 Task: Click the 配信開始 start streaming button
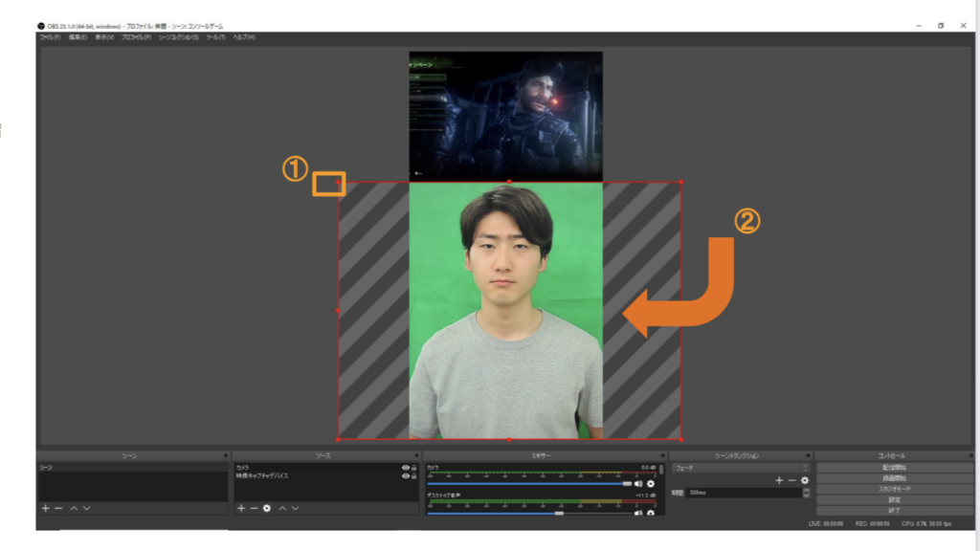coord(894,467)
